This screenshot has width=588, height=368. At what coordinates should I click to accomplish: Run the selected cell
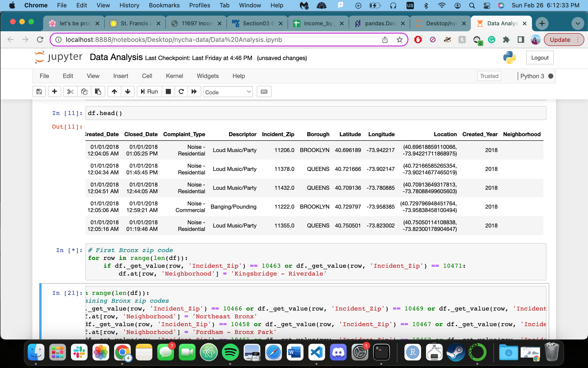(x=150, y=92)
